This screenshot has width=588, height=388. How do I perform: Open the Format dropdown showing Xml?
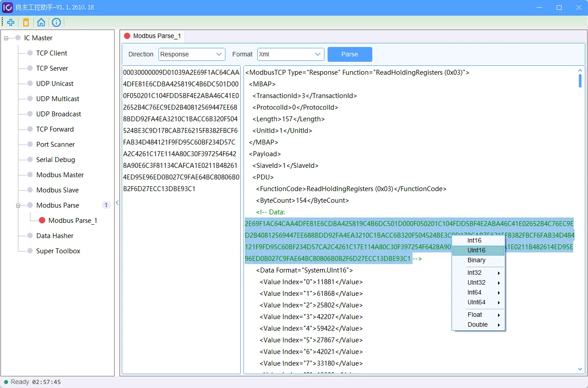click(x=291, y=54)
